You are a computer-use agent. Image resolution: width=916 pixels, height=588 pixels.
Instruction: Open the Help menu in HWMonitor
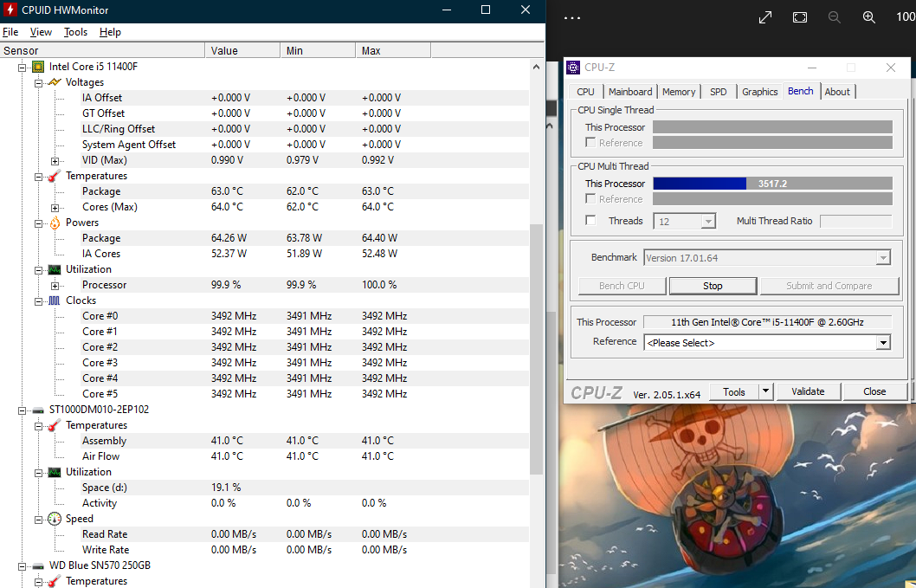110,32
